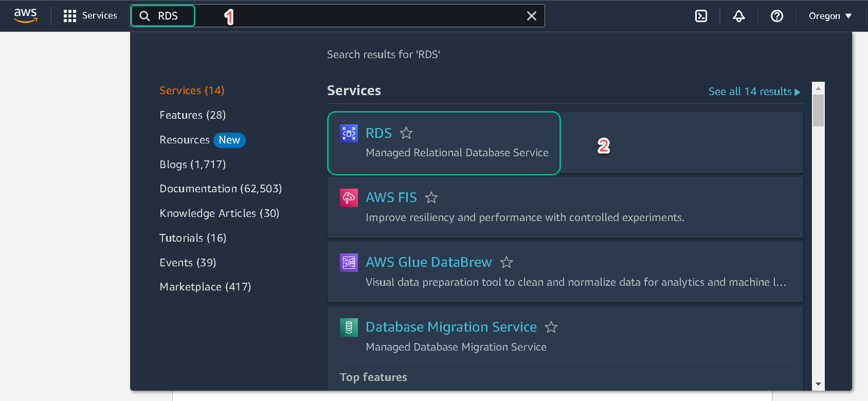Image resolution: width=868 pixels, height=401 pixels.
Task: Click the search magnifier icon
Action: 145,16
